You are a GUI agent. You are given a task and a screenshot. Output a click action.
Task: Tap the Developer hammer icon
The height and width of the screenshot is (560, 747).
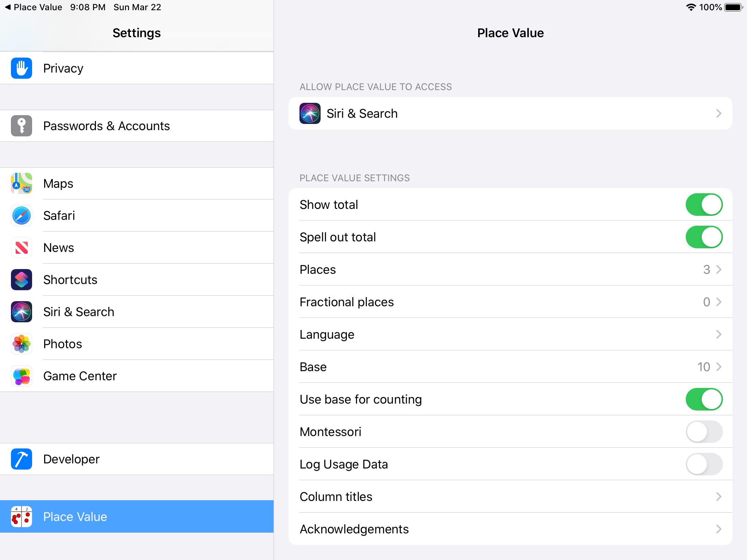[x=22, y=459]
